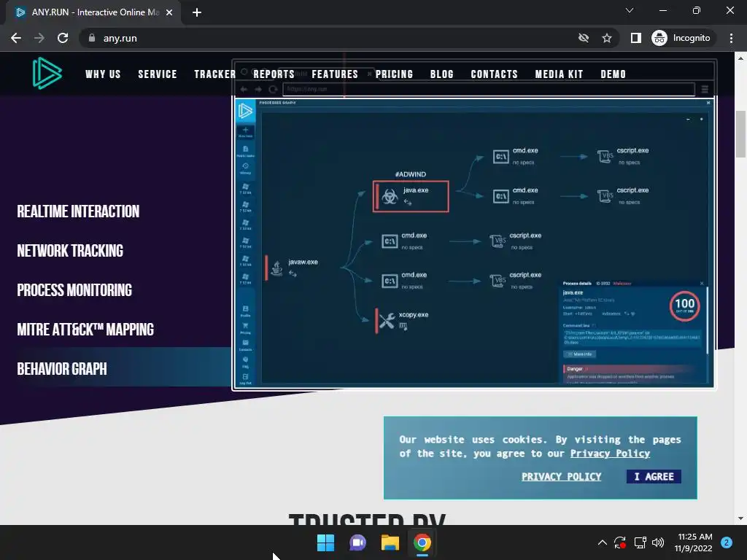The height and width of the screenshot is (560, 747).
Task: Open the REPORTS menu item
Action: tap(274, 74)
